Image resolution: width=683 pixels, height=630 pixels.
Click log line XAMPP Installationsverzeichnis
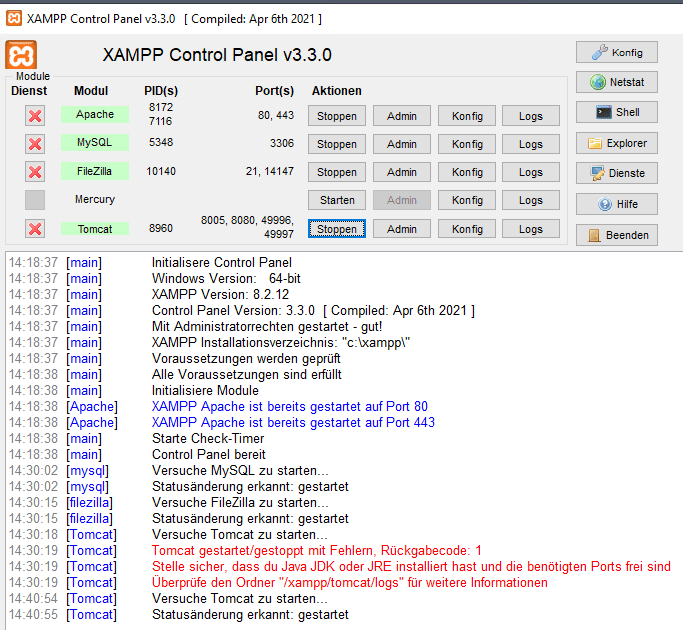(281, 342)
